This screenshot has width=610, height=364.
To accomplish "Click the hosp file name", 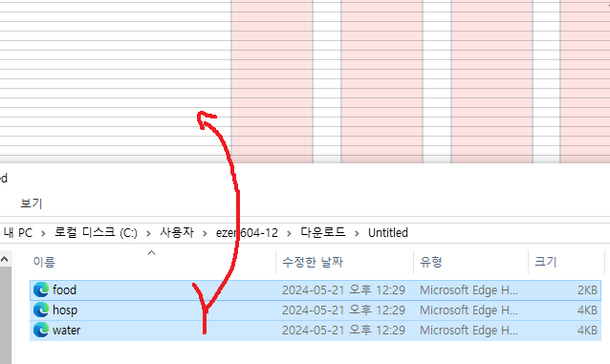I will point(65,310).
